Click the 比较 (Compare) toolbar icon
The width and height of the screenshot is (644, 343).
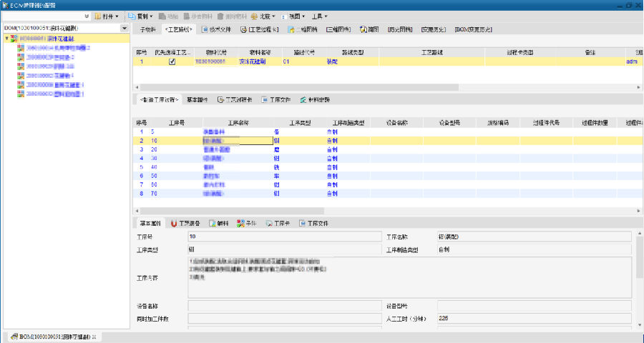pyautogui.click(x=254, y=16)
